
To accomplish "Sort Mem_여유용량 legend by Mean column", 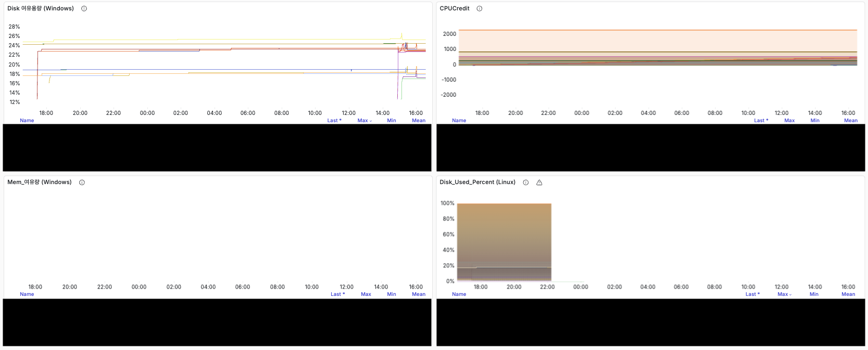I will click(x=419, y=294).
